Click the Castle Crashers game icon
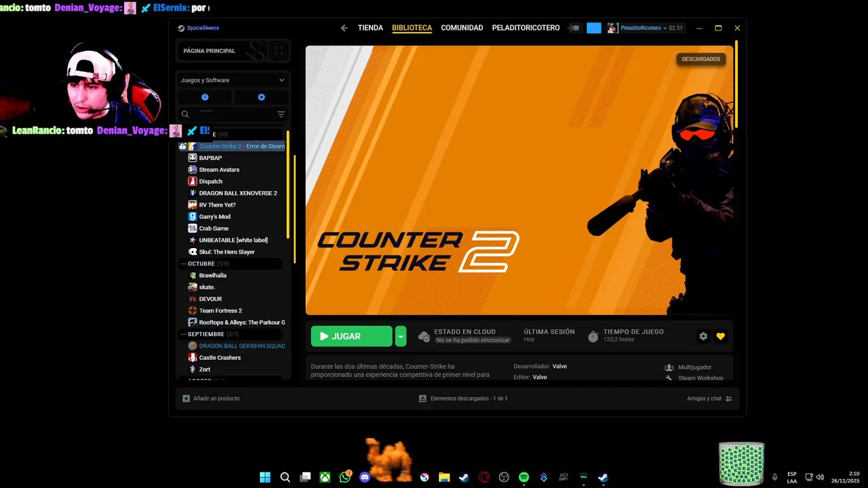The height and width of the screenshot is (488, 868). 193,357
